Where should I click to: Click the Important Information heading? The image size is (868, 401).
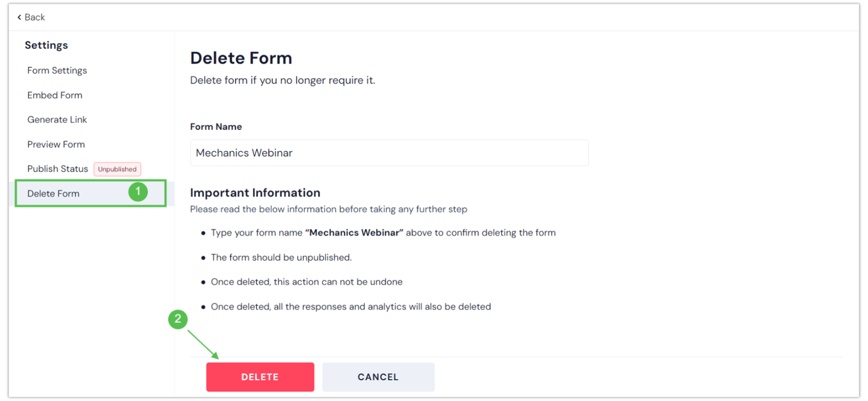[255, 192]
